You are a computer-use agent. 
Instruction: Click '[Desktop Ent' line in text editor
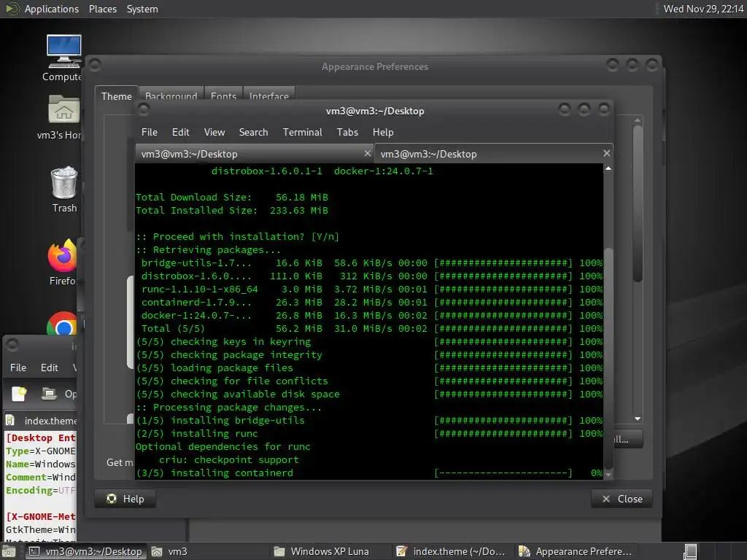coord(41,437)
